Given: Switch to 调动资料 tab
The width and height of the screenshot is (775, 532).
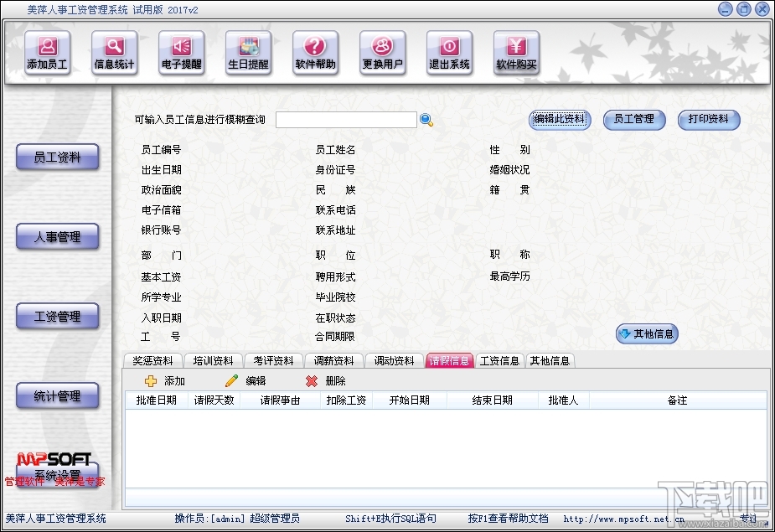Looking at the screenshot, I should 394,361.
